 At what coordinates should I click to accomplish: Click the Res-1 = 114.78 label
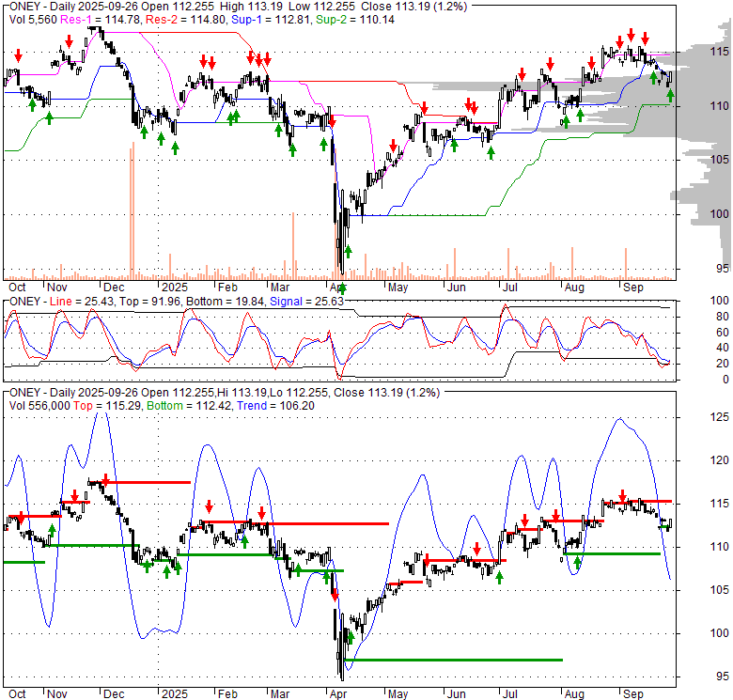click(x=100, y=20)
